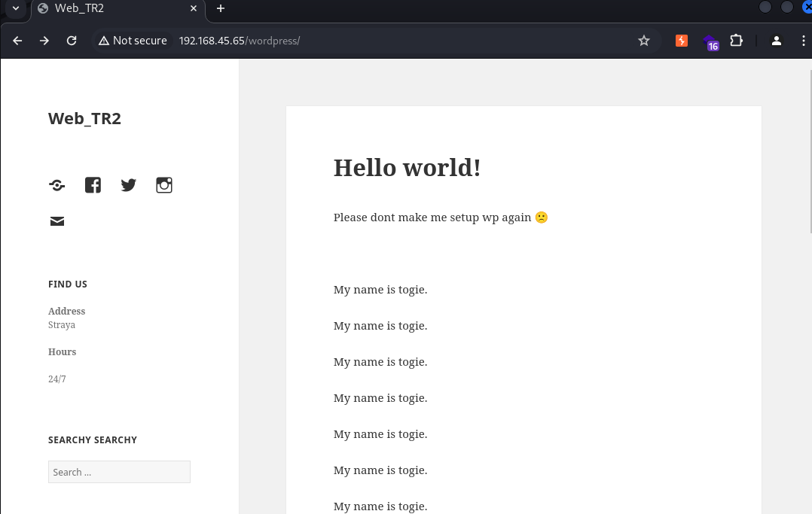Screen dimensions: 812x514
Task: Select the Hours label text
Action: pos(62,352)
